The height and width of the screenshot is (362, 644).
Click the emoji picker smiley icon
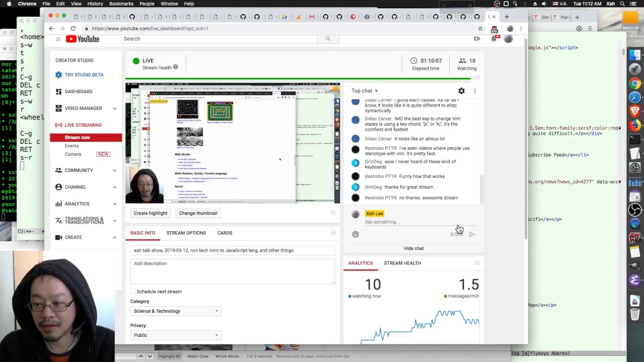click(x=356, y=234)
